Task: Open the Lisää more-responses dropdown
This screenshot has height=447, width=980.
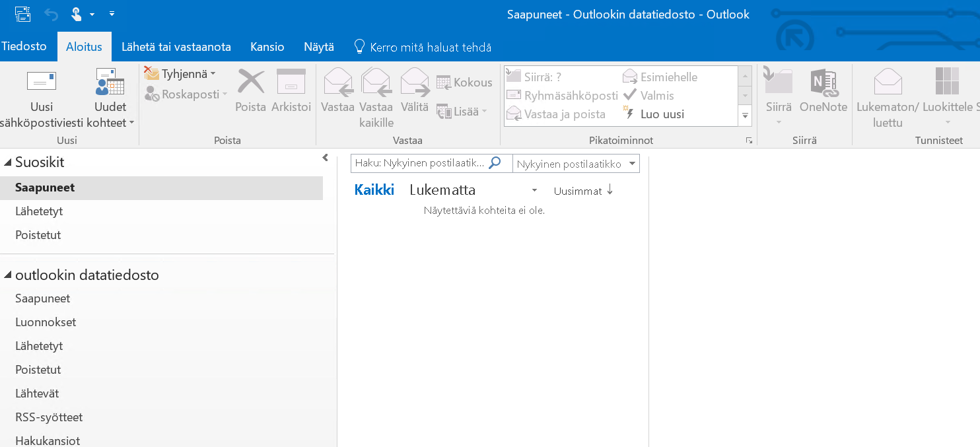Action: 462,112
